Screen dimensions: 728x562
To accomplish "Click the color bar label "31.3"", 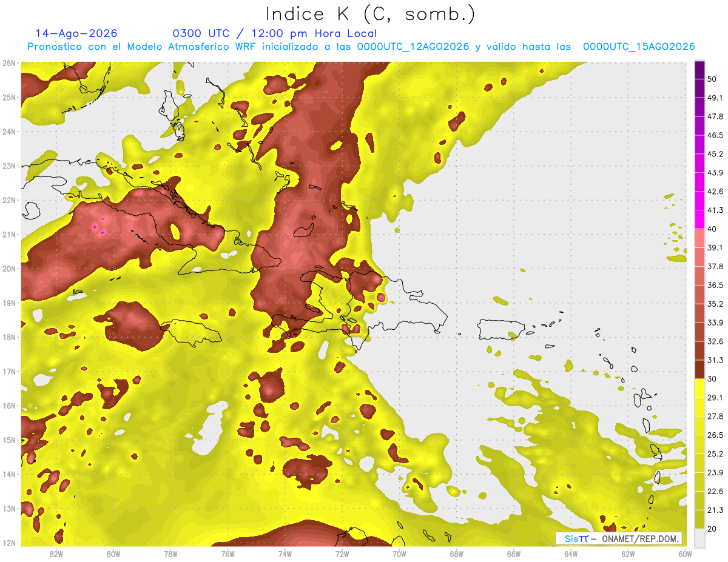I will [x=715, y=360].
